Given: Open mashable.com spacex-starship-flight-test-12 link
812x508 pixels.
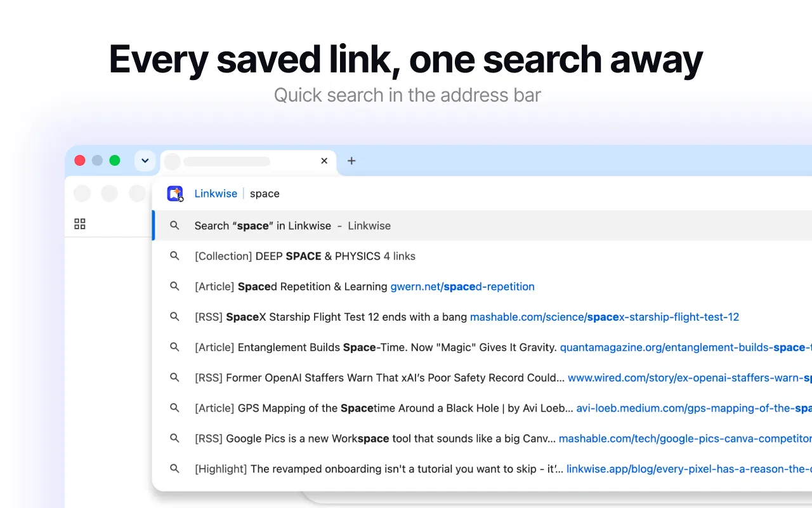Looking at the screenshot, I should [x=605, y=317].
